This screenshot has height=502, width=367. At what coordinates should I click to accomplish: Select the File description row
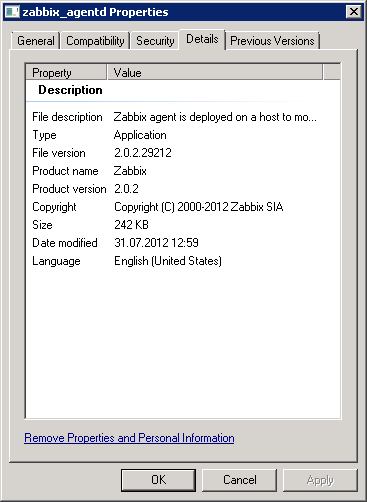(x=183, y=117)
